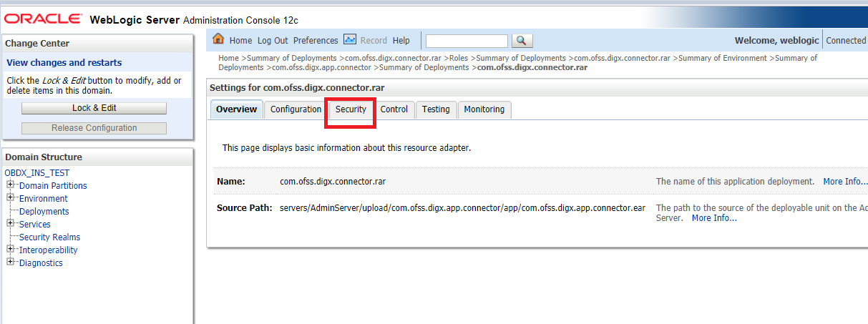This screenshot has width=868, height=324.
Task: Open the Testing tab
Action: pos(436,109)
